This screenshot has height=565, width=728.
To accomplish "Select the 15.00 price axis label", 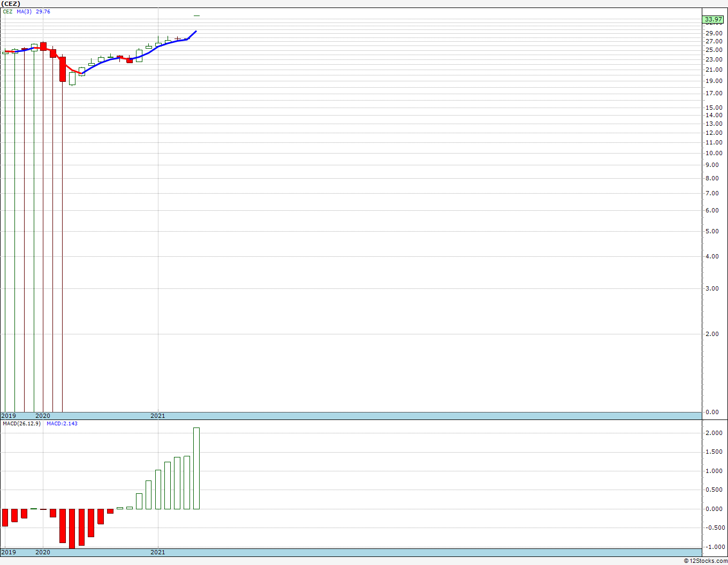I will 714,108.
